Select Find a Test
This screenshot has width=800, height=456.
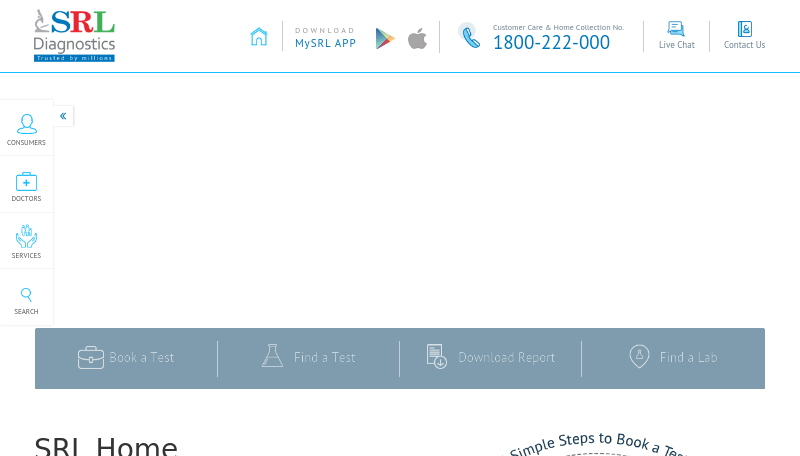308,358
